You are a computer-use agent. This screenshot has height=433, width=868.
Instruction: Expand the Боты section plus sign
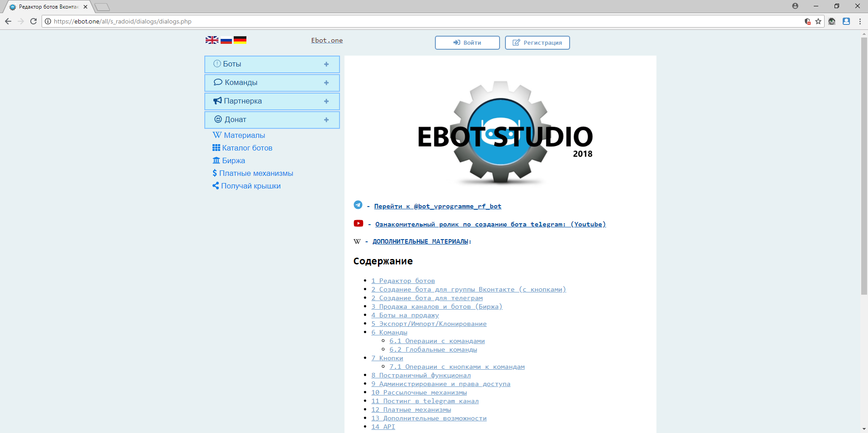[x=326, y=64]
